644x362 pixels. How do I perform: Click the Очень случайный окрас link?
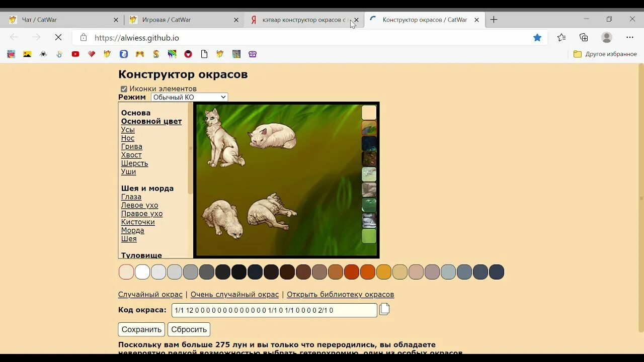(x=234, y=295)
